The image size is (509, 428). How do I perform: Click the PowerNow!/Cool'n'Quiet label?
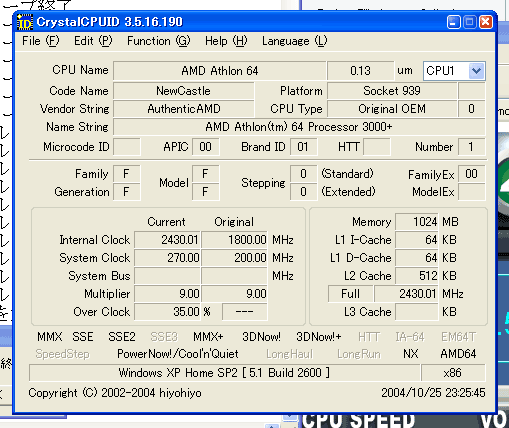point(178,354)
